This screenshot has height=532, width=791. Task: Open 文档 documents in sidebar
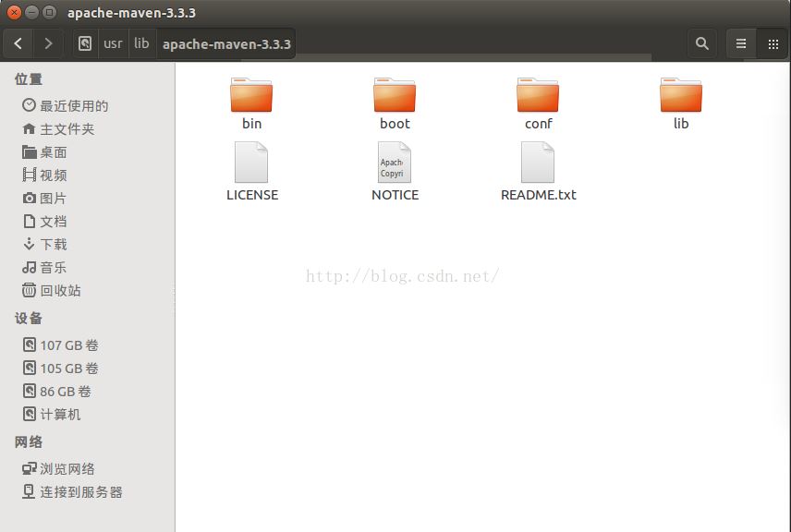[88, 222]
